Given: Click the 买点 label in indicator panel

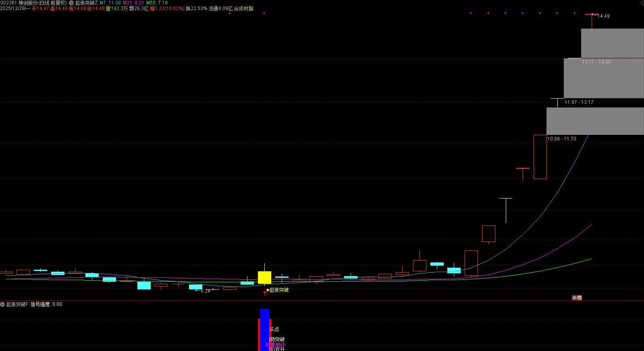Looking at the screenshot, I should (274, 329).
